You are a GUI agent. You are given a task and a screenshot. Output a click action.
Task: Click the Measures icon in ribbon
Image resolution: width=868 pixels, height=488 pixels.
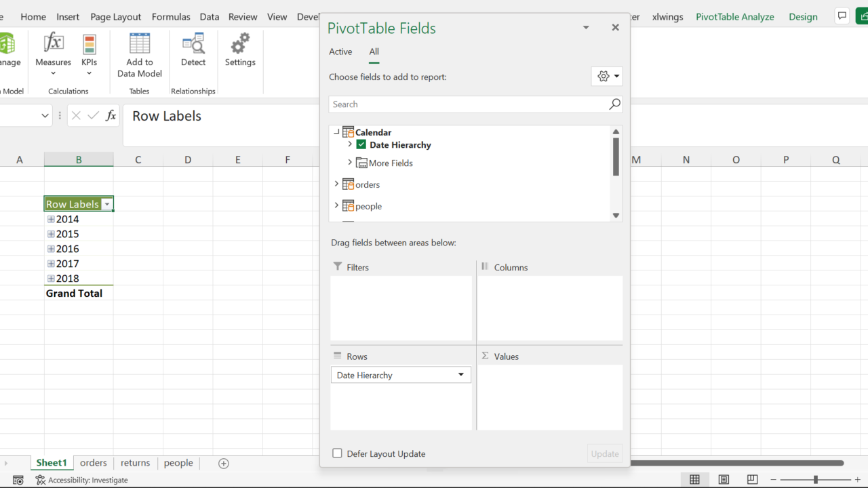pyautogui.click(x=54, y=45)
